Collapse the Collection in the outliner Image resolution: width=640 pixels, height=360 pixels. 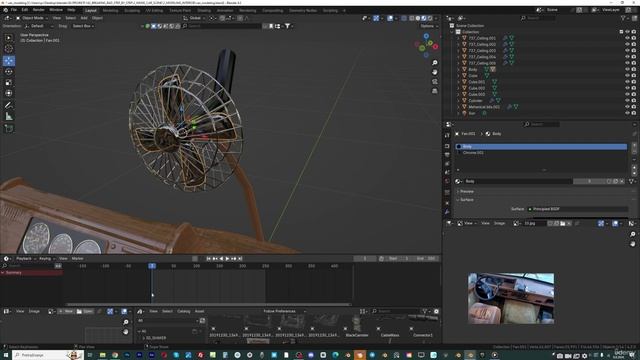453,32
